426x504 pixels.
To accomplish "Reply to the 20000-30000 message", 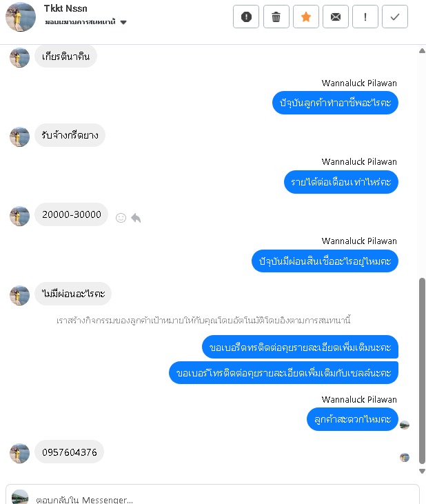I will click(x=136, y=218).
